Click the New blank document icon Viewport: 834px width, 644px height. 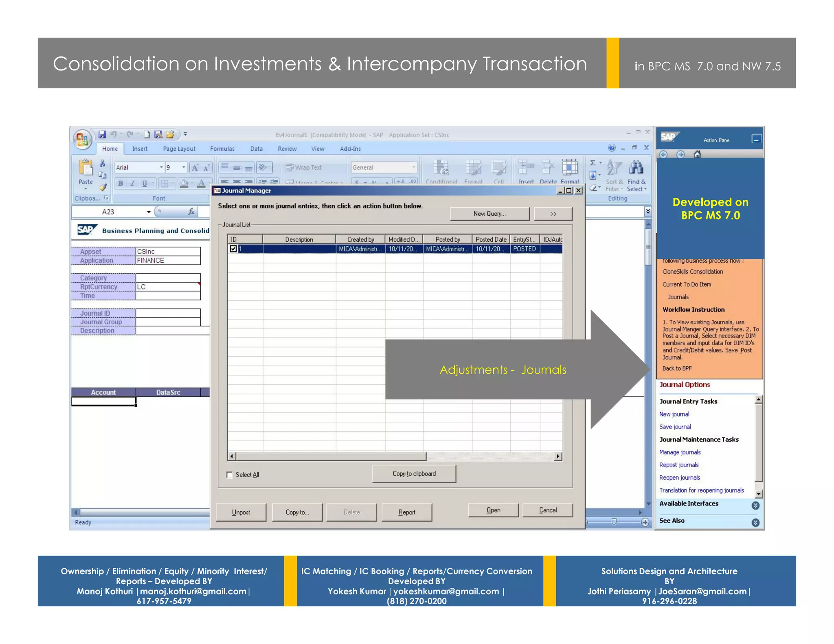pyautogui.click(x=147, y=134)
